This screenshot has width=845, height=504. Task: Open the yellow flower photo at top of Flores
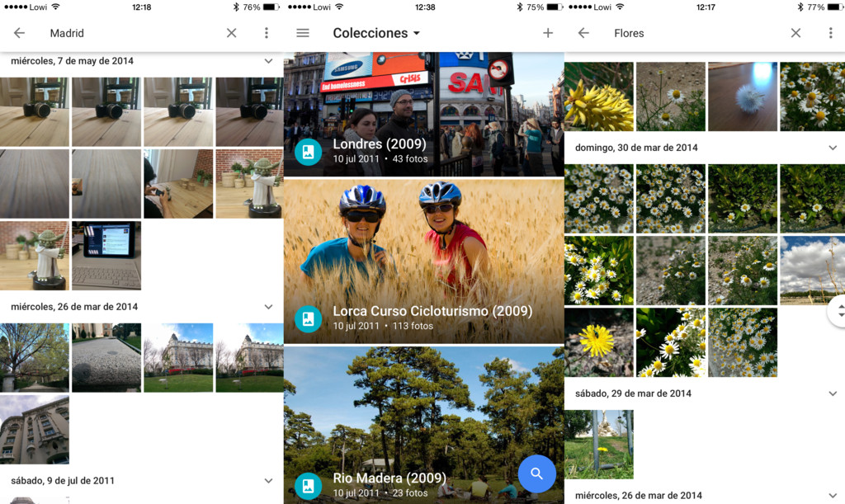tap(599, 97)
